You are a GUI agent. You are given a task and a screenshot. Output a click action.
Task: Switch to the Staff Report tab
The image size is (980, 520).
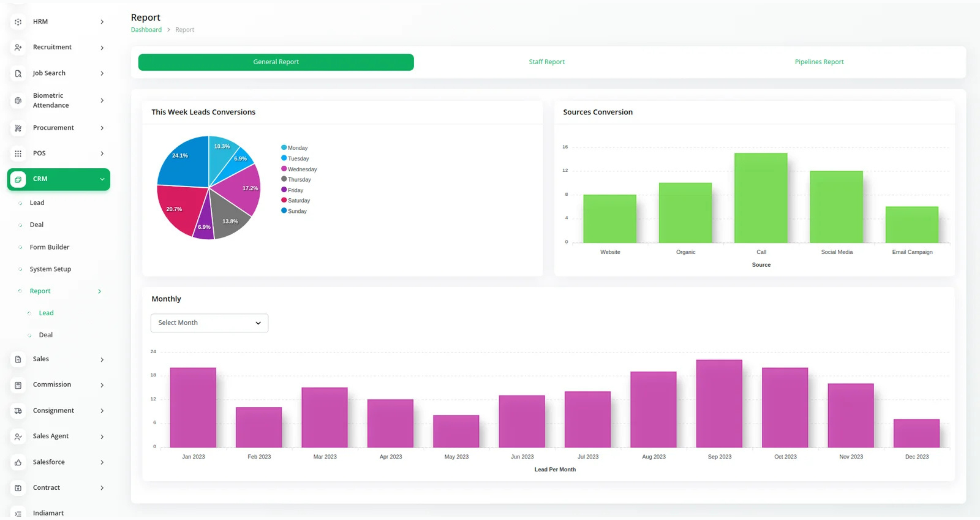[x=546, y=62]
